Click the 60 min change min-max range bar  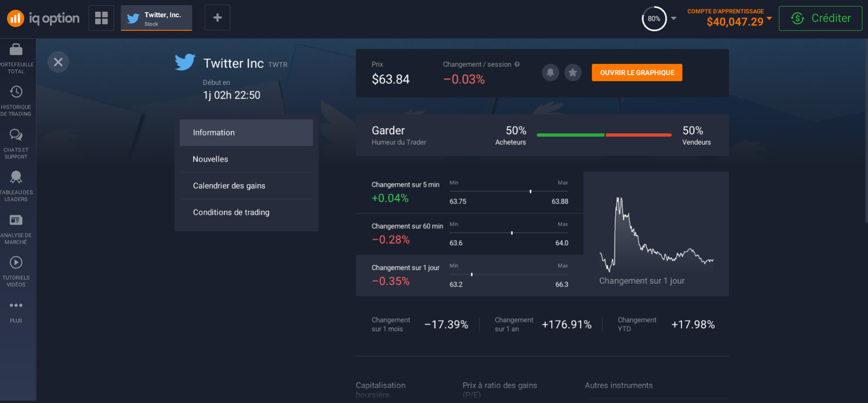509,232
